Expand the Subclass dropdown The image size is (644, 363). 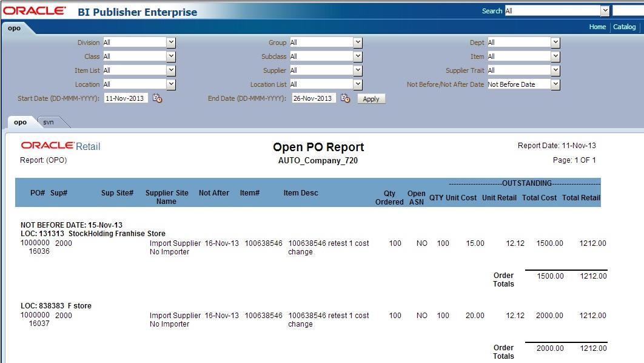358,56
